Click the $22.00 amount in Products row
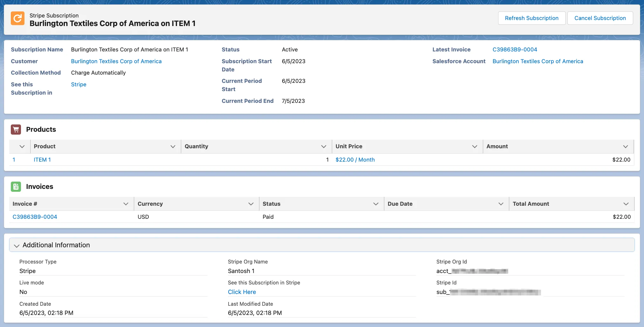Screen dimensions: 644x327 point(621,160)
